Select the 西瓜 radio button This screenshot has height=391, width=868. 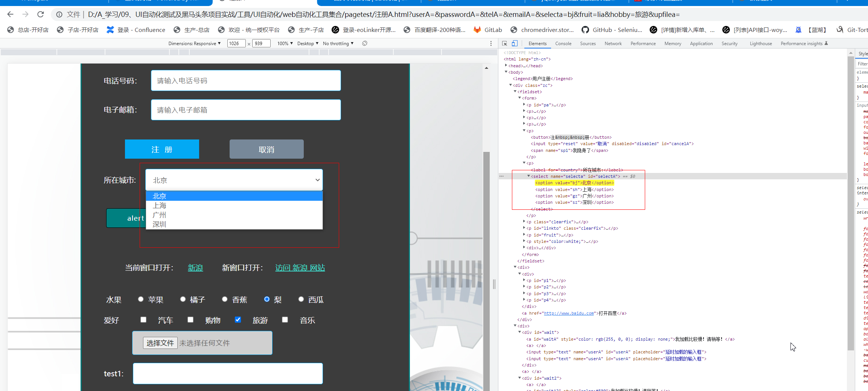(301, 299)
